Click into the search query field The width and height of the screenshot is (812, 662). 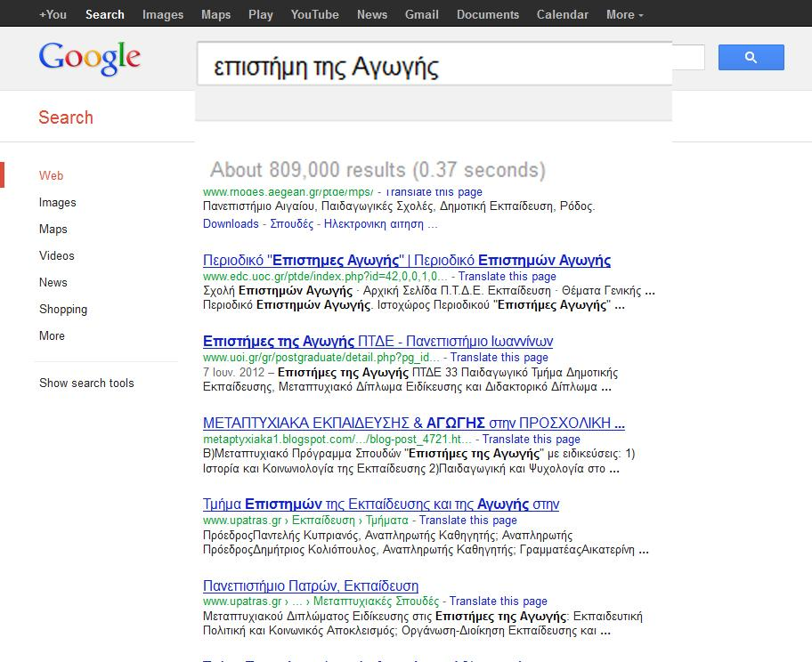[434, 64]
